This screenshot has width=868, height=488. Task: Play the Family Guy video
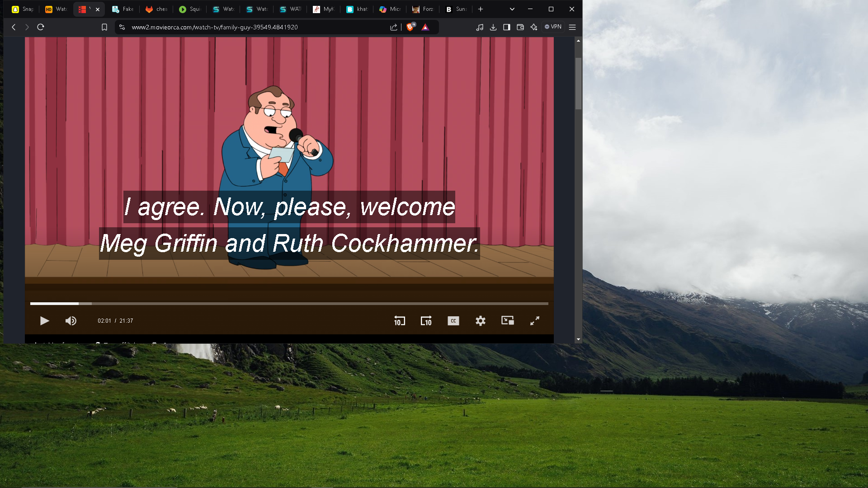pyautogui.click(x=44, y=321)
